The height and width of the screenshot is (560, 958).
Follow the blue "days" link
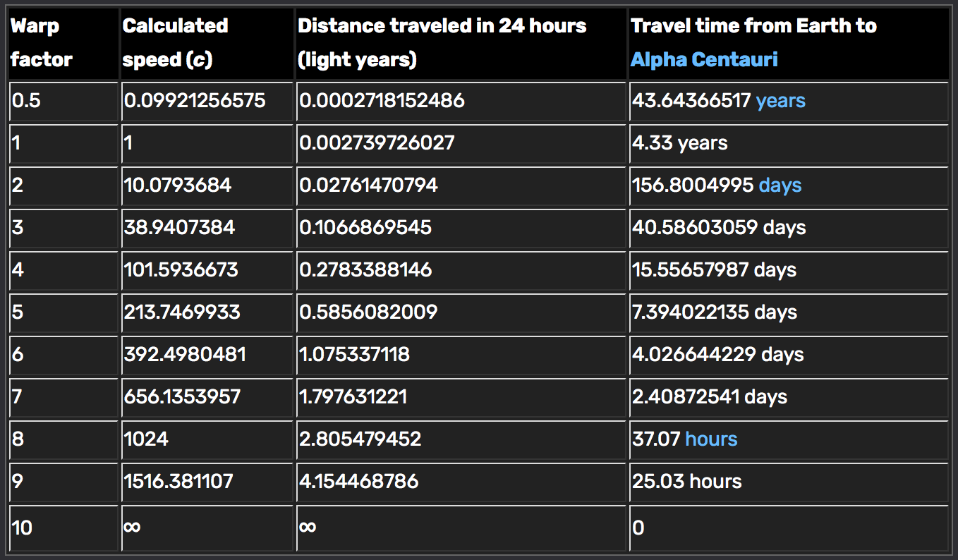pyautogui.click(x=780, y=185)
